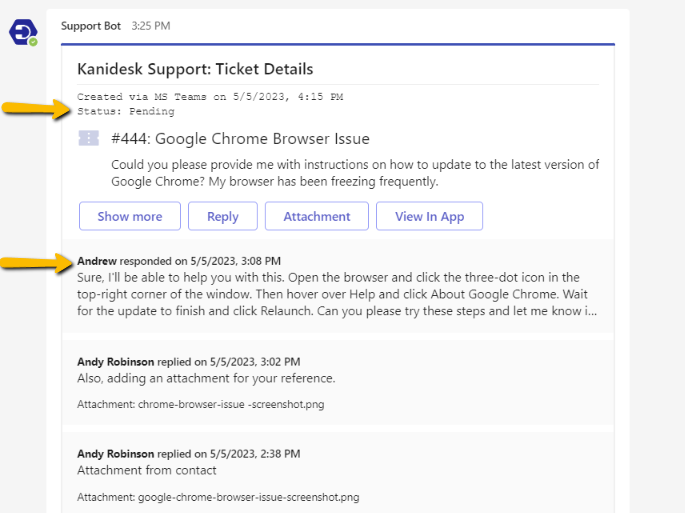The height and width of the screenshot is (513, 685).
Task: Click the 3:25 PM message timestamp
Action: coord(151,26)
